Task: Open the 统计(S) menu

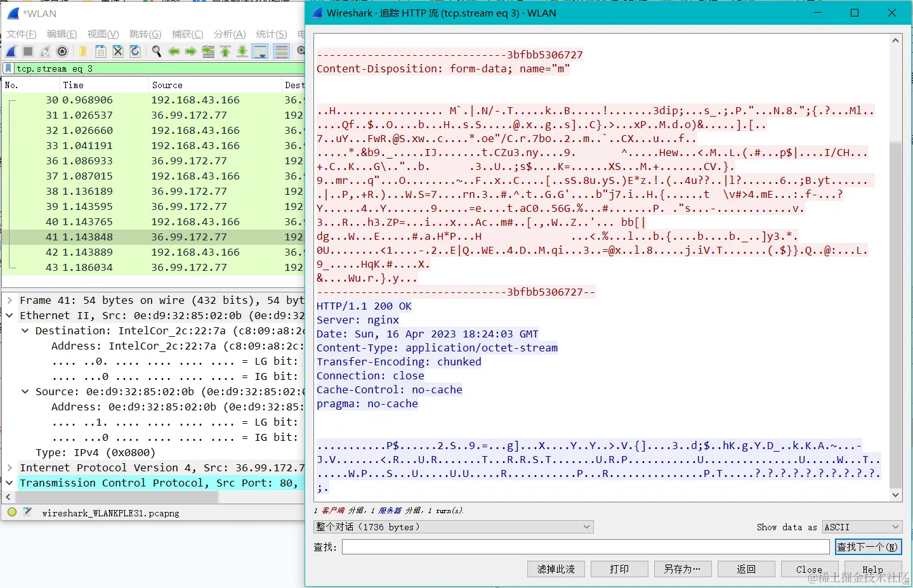Action: [272, 34]
